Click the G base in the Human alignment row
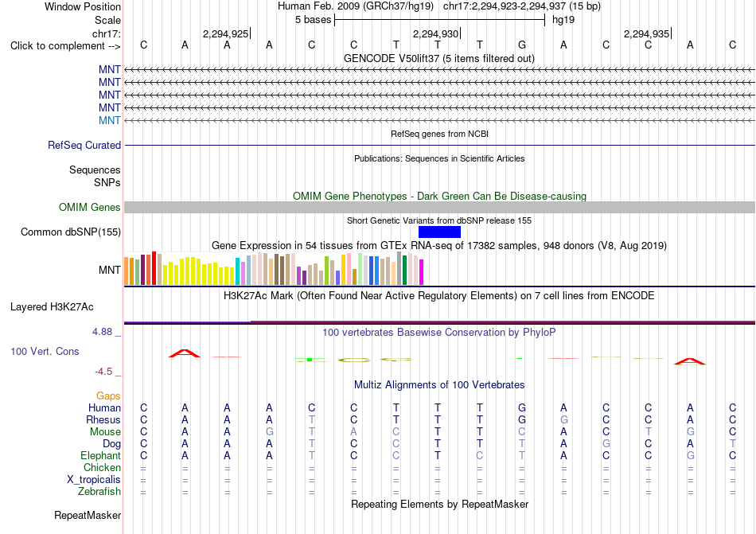756x534 pixels. 522,407
